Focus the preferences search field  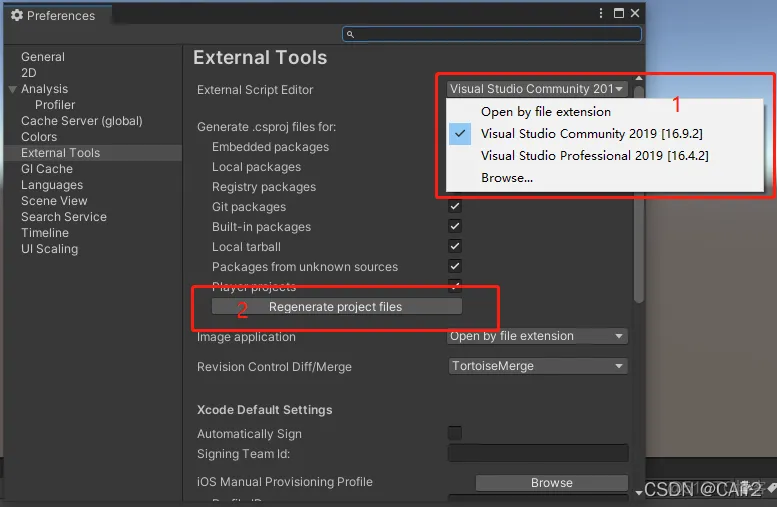492,34
